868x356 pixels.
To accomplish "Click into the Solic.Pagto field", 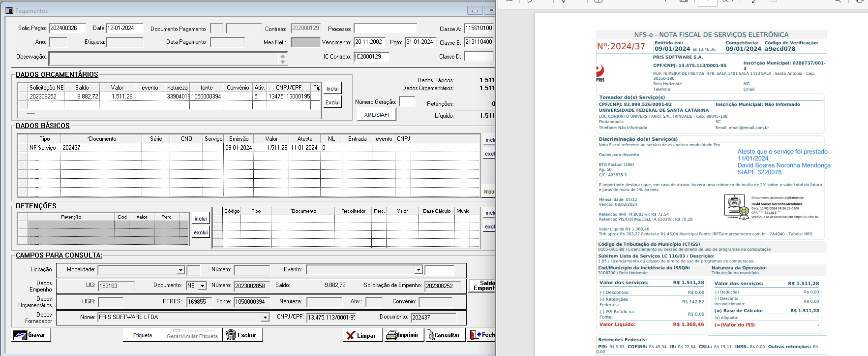I will click(67, 29).
